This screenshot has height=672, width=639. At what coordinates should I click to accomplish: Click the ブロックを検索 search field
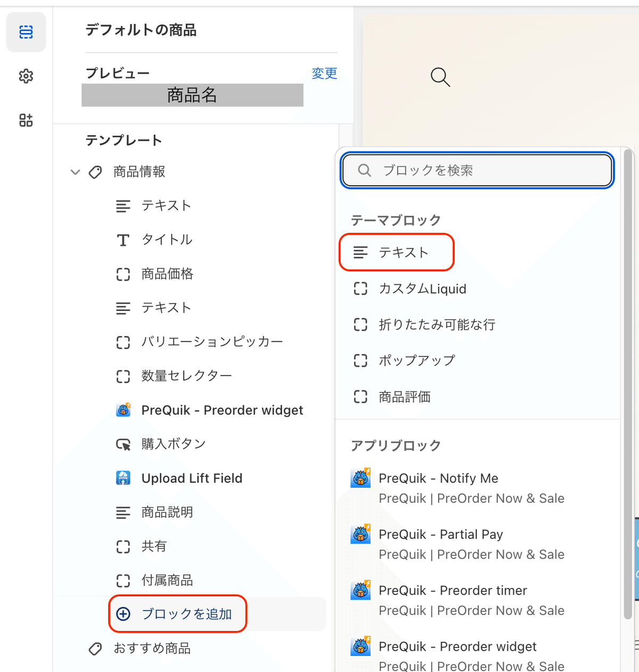(x=477, y=170)
